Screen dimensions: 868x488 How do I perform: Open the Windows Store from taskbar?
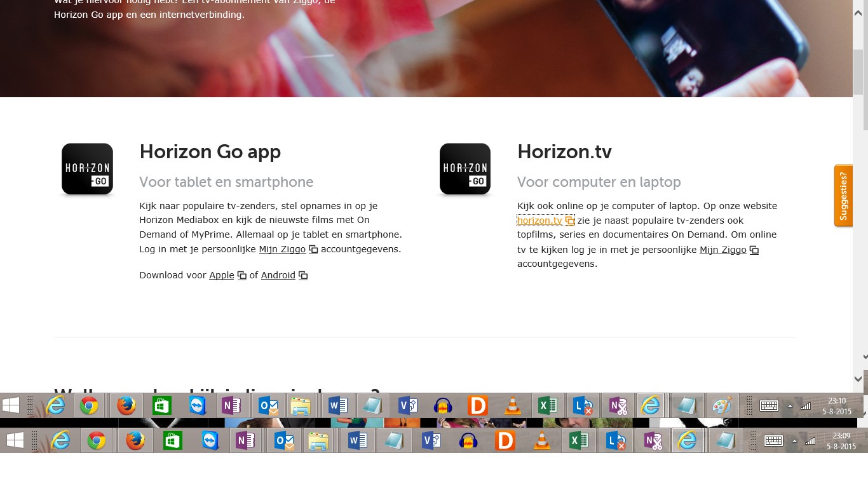[161, 405]
